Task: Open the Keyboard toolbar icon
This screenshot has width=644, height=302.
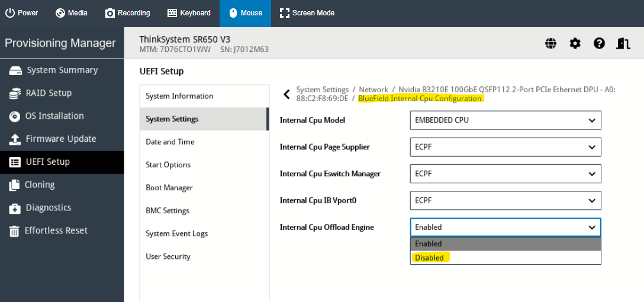Action: pos(172,13)
